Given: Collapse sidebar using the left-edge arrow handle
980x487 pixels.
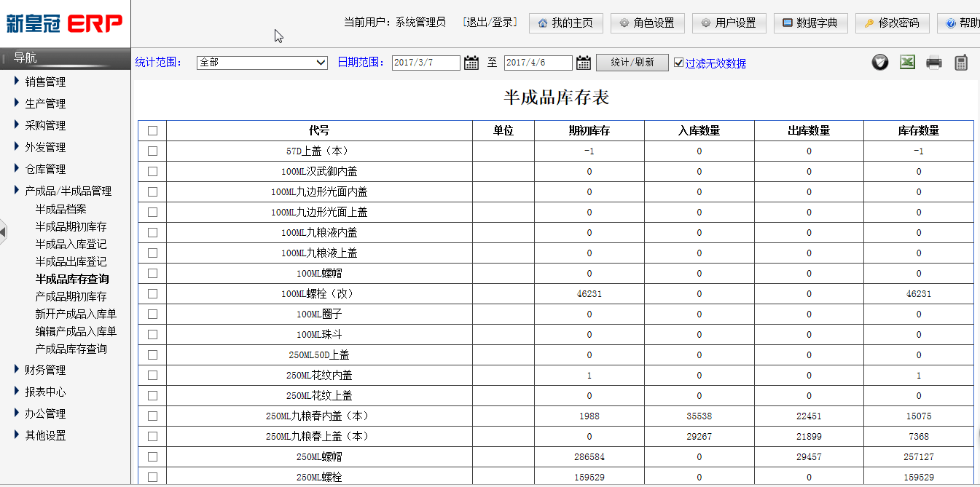Looking at the screenshot, I should coord(4,231).
